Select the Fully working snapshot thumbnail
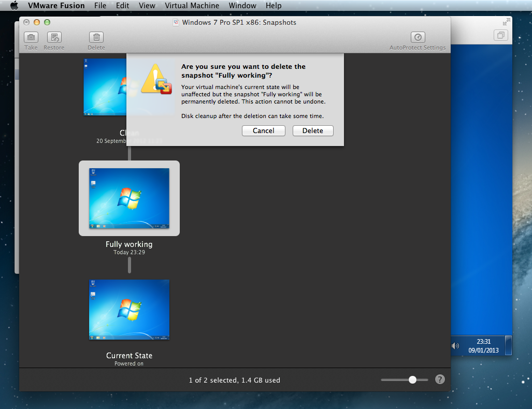532x409 pixels. [x=129, y=198]
